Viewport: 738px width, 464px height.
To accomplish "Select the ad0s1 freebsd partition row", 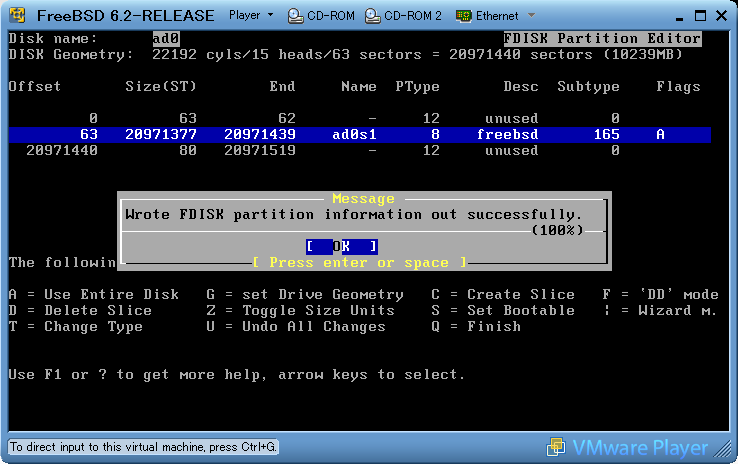I will [360, 134].
